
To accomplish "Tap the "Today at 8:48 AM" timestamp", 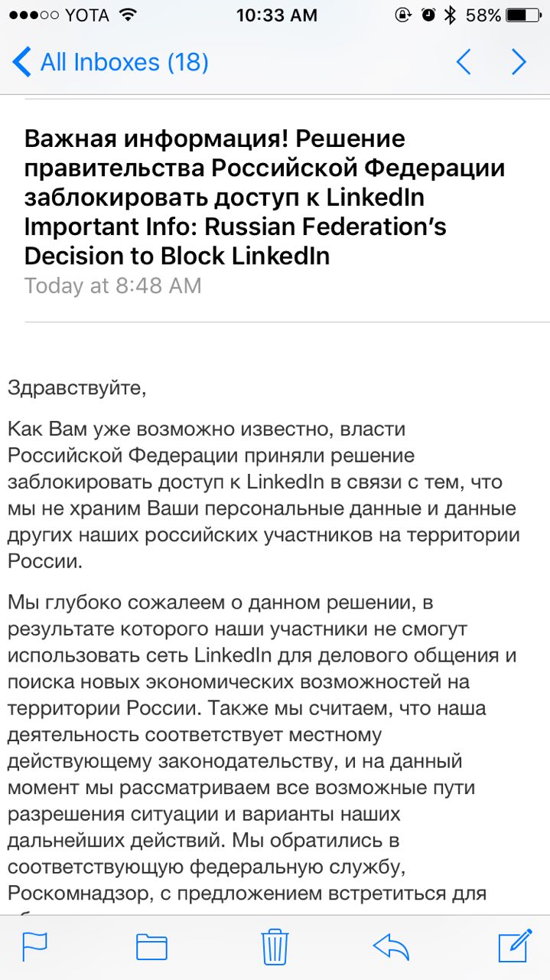I will [x=112, y=286].
